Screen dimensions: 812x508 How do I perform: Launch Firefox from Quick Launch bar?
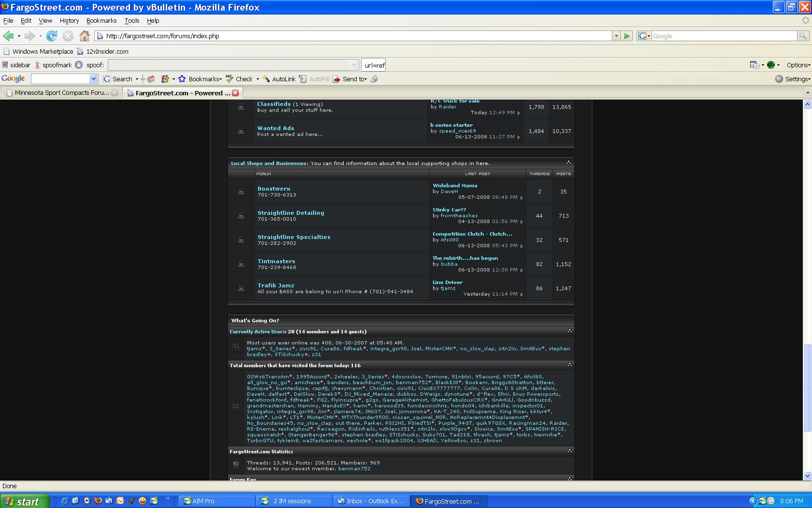[98, 501]
